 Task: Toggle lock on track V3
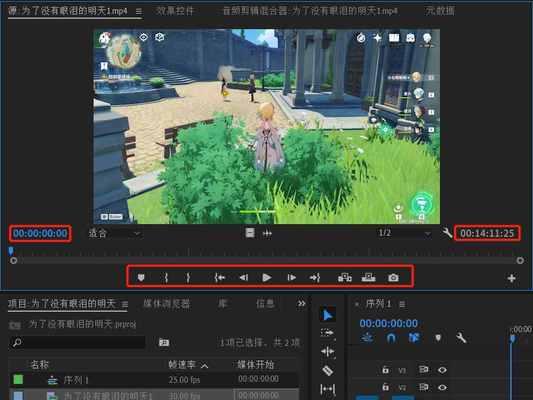point(385,370)
